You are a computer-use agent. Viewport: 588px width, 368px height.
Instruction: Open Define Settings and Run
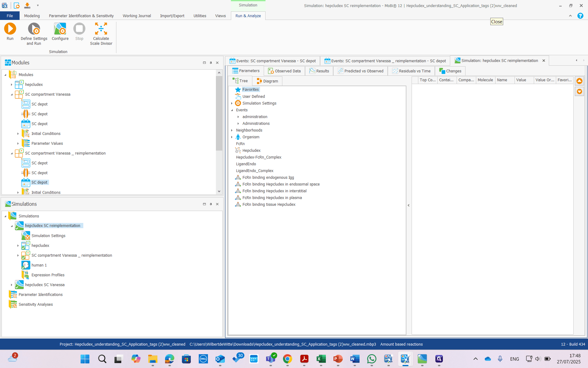coord(34,34)
